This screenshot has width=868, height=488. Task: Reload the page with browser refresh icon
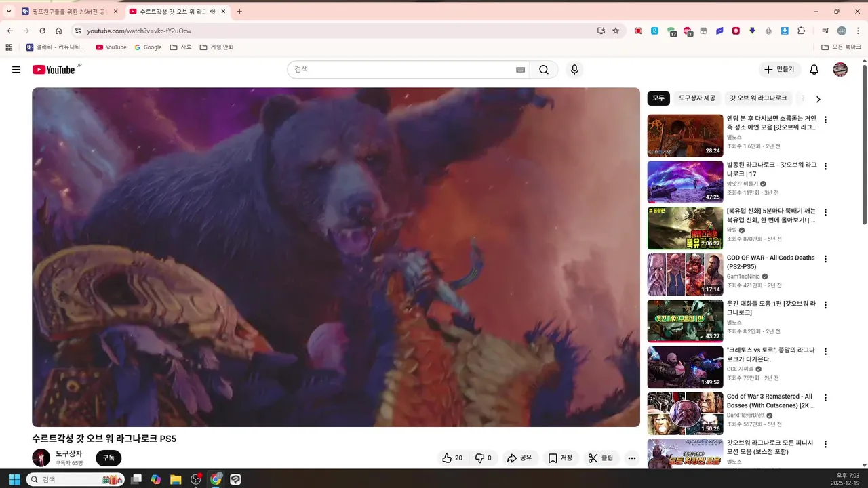(42, 30)
